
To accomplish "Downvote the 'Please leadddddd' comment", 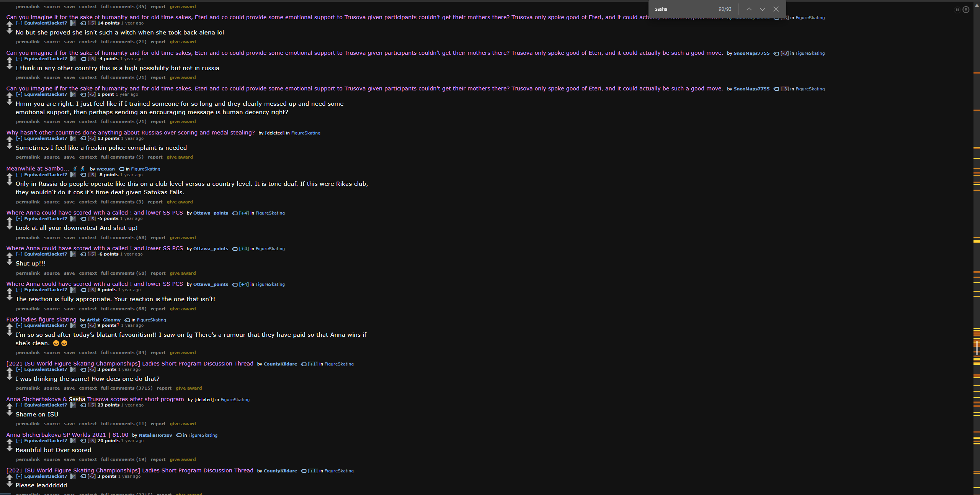I will tap(10, 484).
